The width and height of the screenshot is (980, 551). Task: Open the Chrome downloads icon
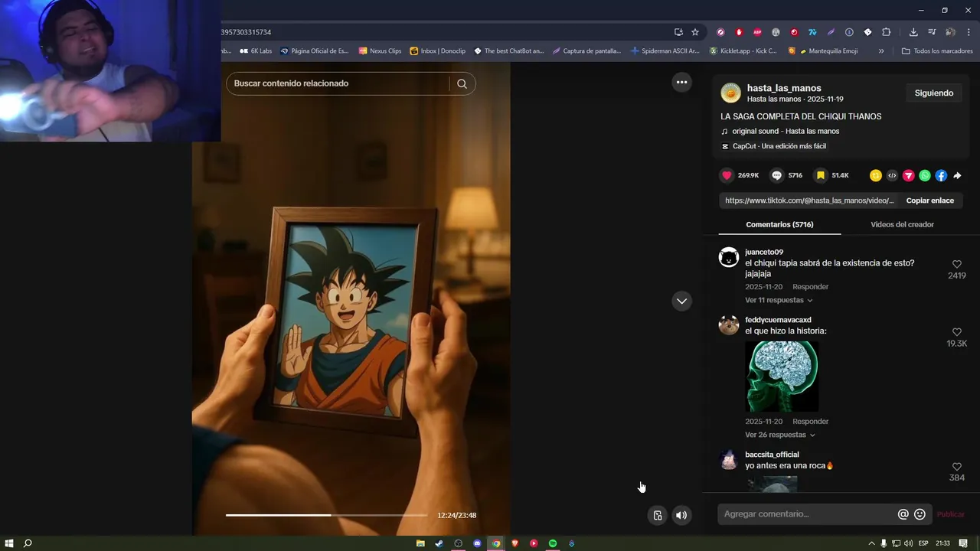[x=913, y=32]
